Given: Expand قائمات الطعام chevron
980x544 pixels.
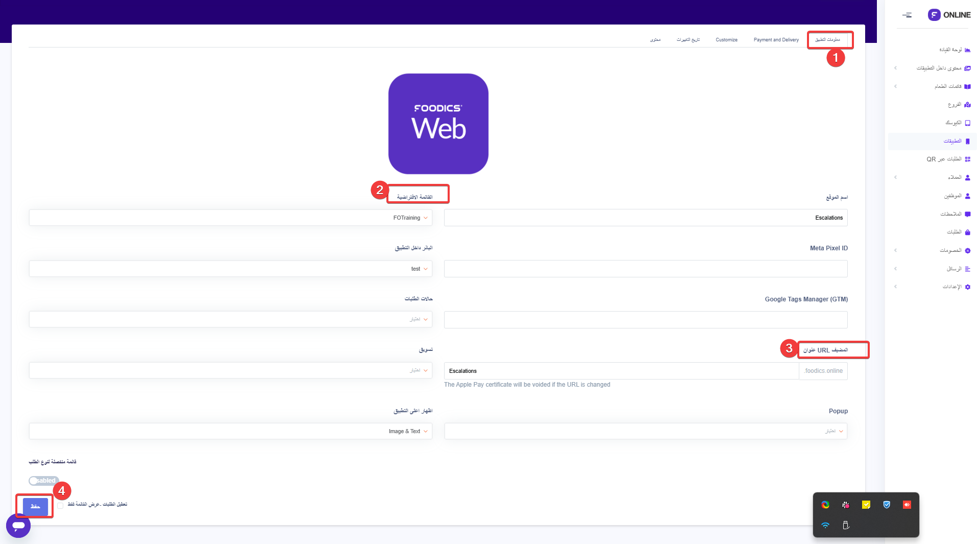Looking at the screenshot, I should (x=895, y=86).
